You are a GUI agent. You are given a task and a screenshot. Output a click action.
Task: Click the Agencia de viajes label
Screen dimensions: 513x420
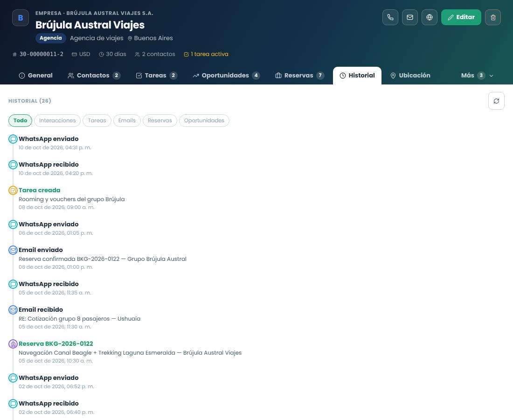coord(97,38)
